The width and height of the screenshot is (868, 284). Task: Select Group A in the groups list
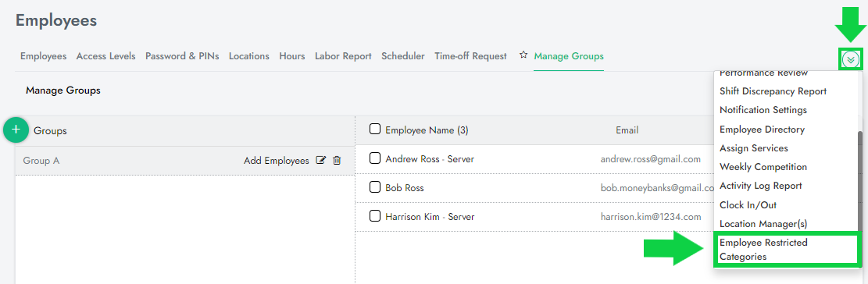[x=185, y=161]
